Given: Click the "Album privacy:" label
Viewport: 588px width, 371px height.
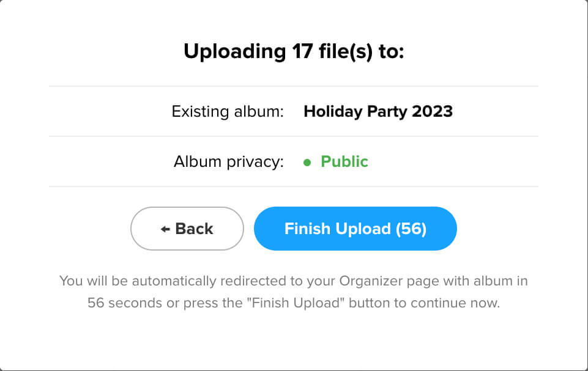Looking at the screenshot, I should click(229, 162).
